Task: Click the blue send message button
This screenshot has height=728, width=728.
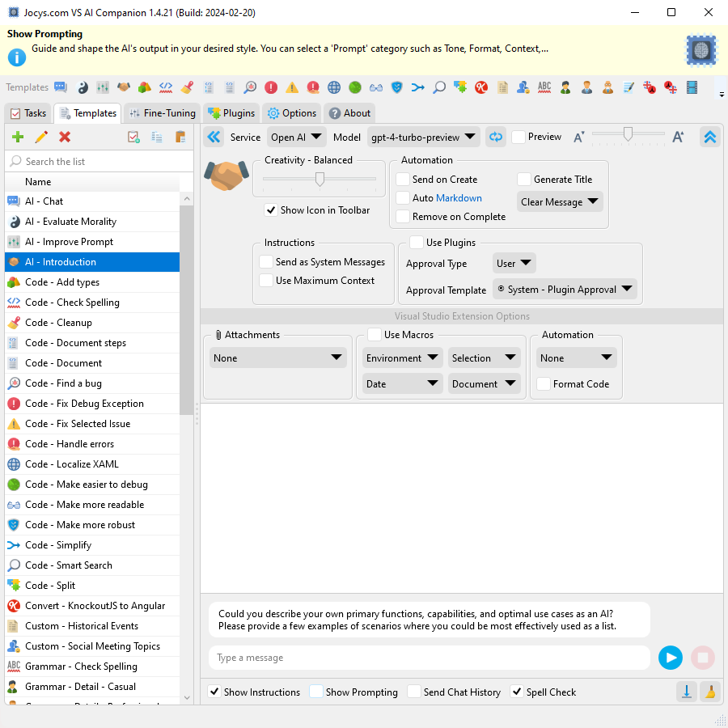Action: click(671, 658)
